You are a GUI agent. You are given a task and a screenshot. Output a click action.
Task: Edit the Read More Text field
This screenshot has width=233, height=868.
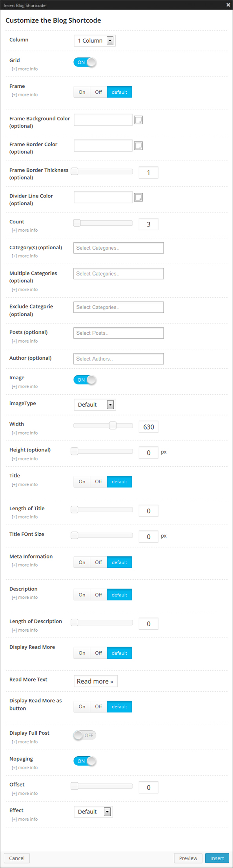95,681
